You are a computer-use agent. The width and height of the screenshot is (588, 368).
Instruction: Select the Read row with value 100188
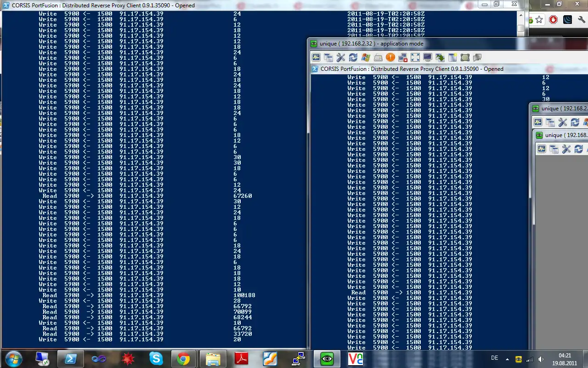pyautogui.click(x=147, y=295)
